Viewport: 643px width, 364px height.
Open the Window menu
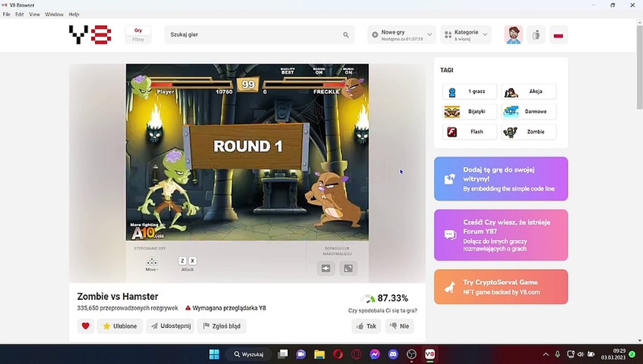coord(54,15)
